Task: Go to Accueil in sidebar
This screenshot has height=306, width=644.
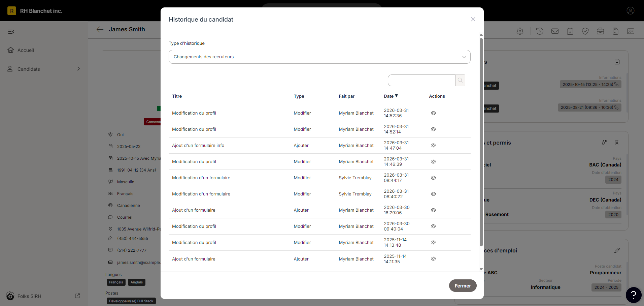Action: 26,50
